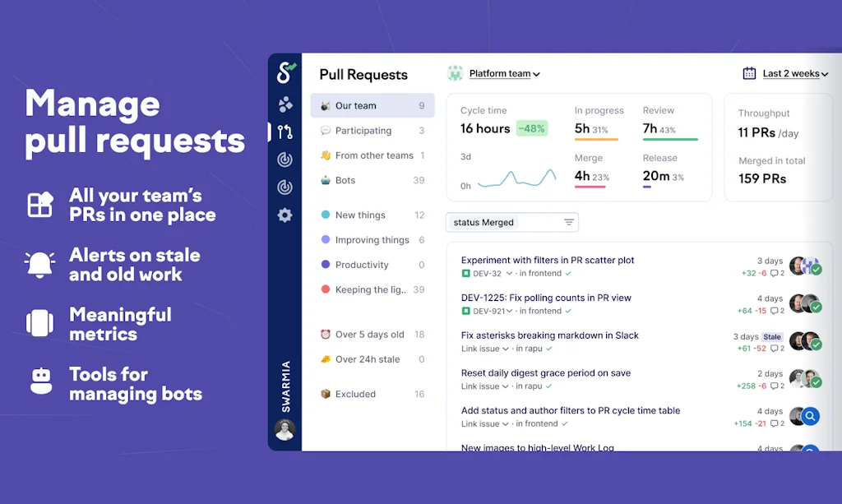Viewport: 842px width, 504px height.
Task: Open Link issue dropdown for Add status PR
Action: coord(484,423)
